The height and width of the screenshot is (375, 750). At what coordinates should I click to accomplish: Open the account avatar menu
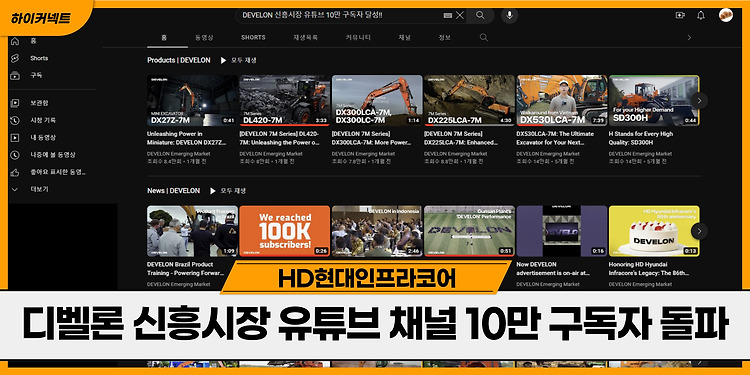(726, 15)
